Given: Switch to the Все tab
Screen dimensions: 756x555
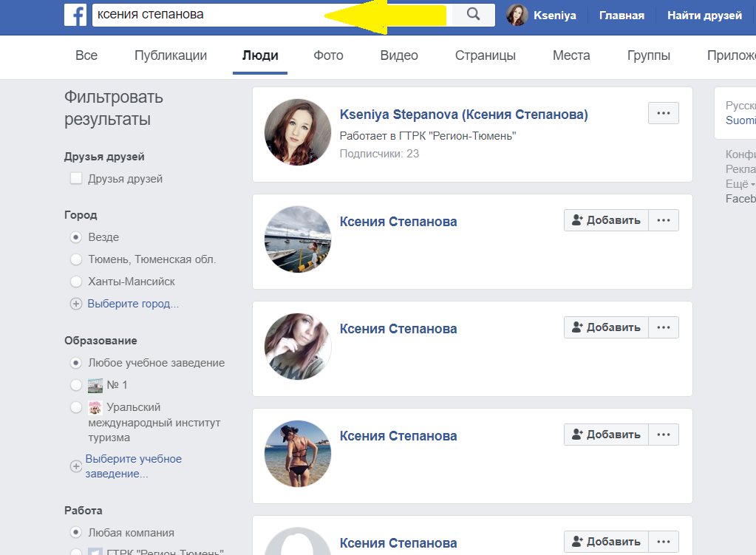Looking at the screenshot, I should tap(86, 55).
